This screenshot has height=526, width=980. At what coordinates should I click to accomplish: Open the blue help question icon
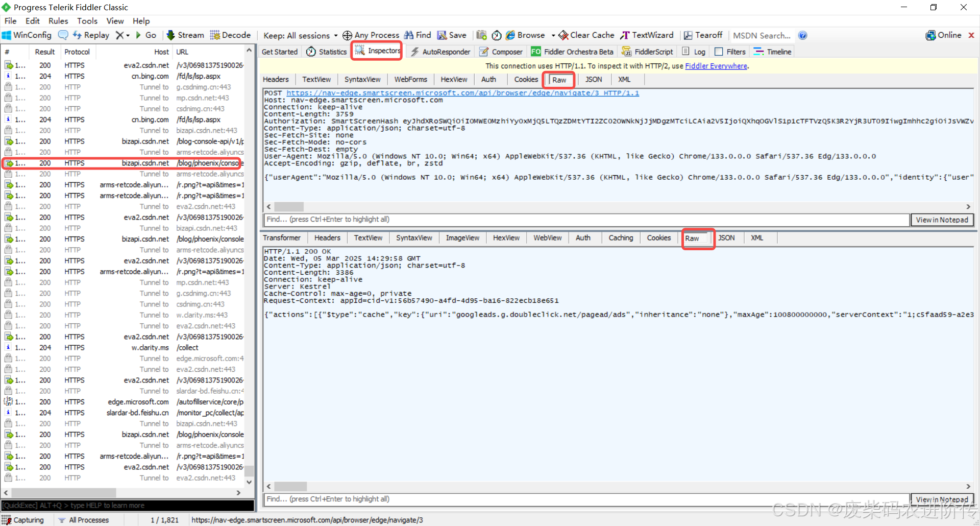point(802,35)
